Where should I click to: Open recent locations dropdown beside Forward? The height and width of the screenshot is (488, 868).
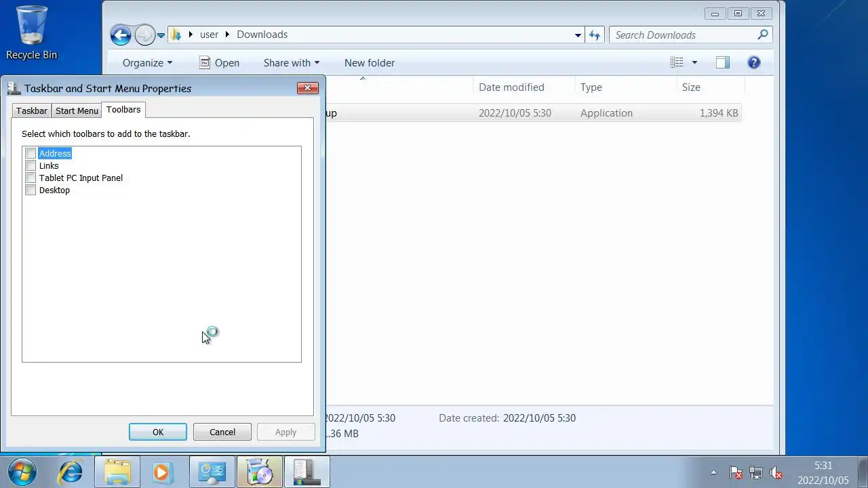pos(161,35)
